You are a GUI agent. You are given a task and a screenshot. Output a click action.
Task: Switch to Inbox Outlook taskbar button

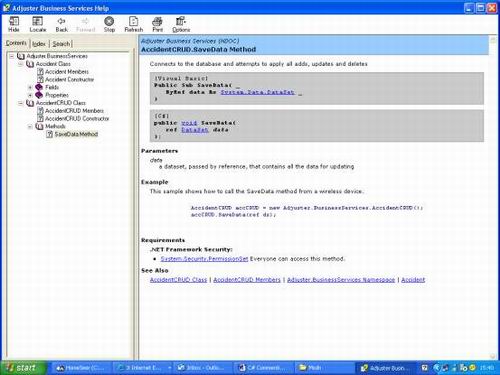pyautogui.click(x=204, y=368)
